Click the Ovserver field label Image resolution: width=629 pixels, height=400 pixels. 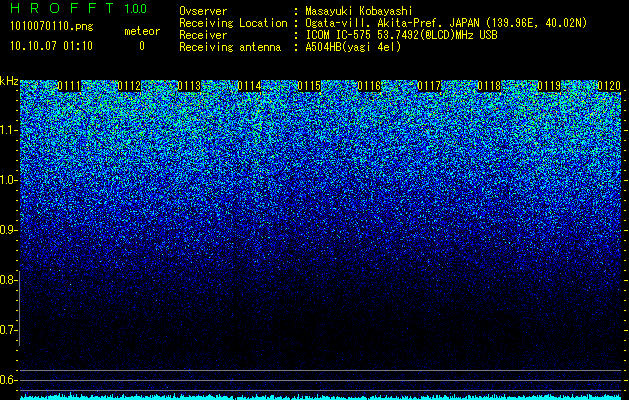pyautogui.click(x=203, y=11)
